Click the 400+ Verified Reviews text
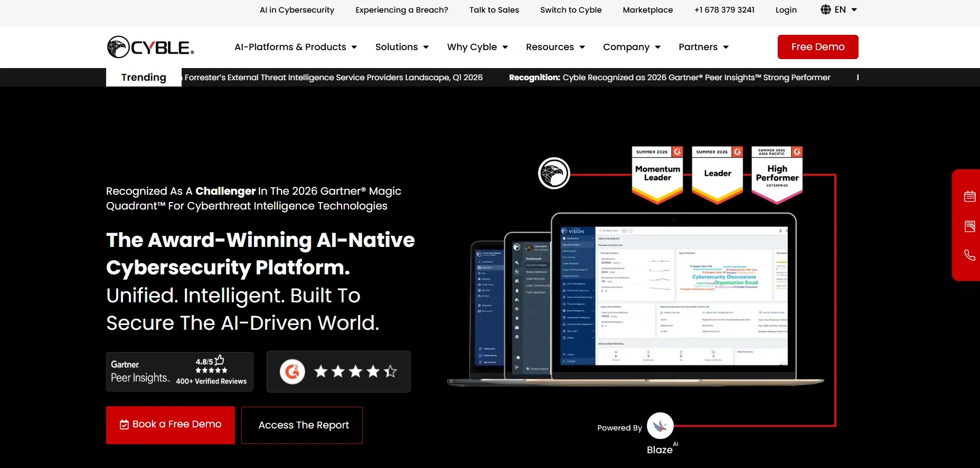The width and height of the screenshot is (980, 468). point(211,381)
